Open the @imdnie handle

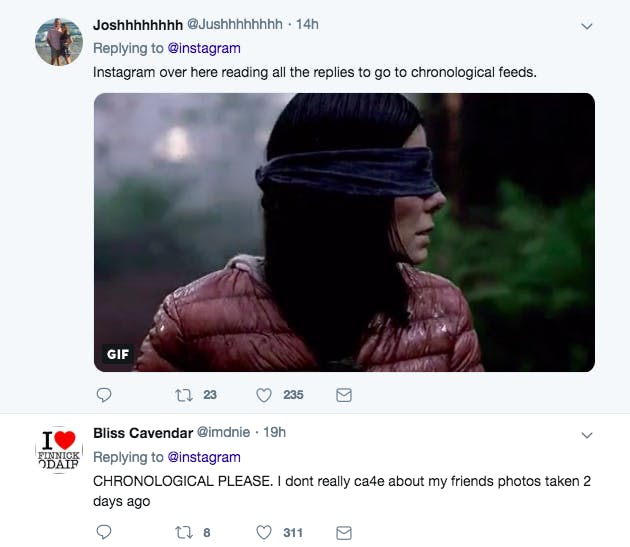223,432
